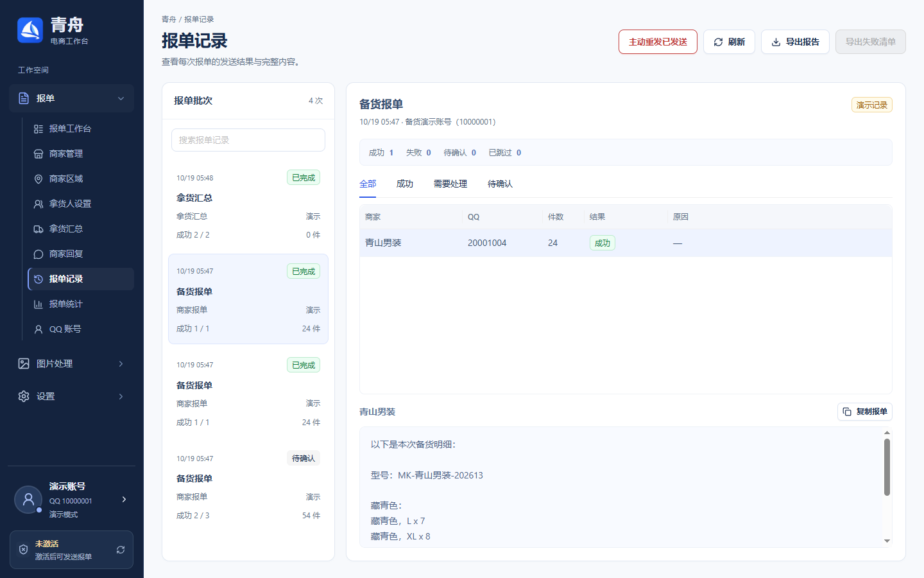Focus the 搜索报单记录 search field
Viewport: 924px width, 578px height.
click(x=248, y=140)
